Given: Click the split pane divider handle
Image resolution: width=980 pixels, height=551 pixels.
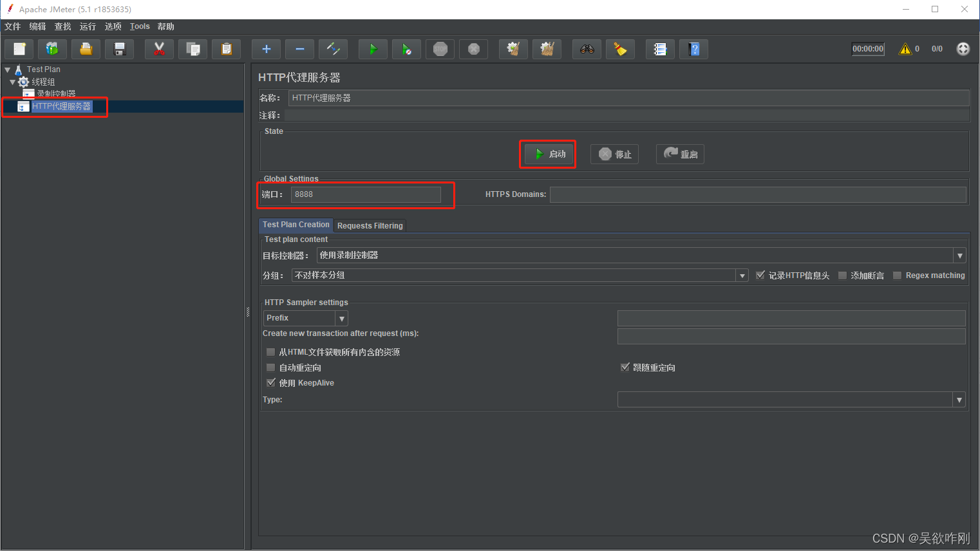Looking at the screenshot, I should (248, 312).
